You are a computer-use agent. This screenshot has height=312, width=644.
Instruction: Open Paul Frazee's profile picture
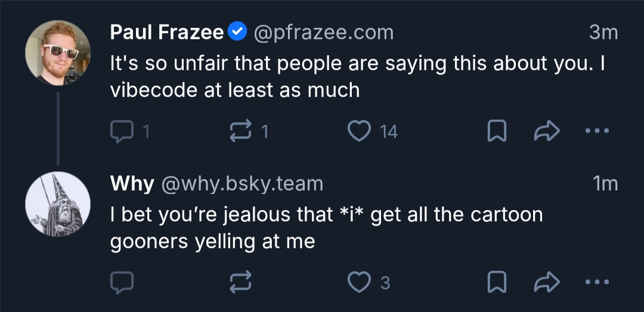tap(58, 52)
